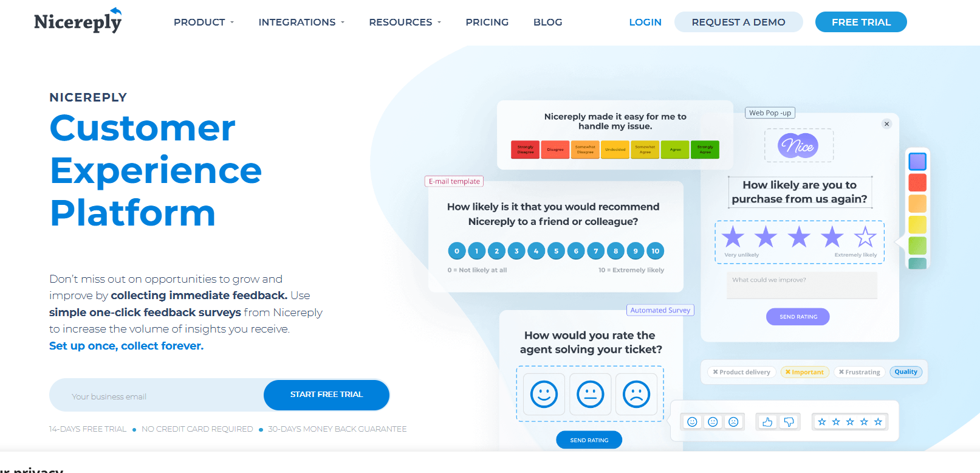
Task: Select the red color swatch
Action: (x=917, y=182)
